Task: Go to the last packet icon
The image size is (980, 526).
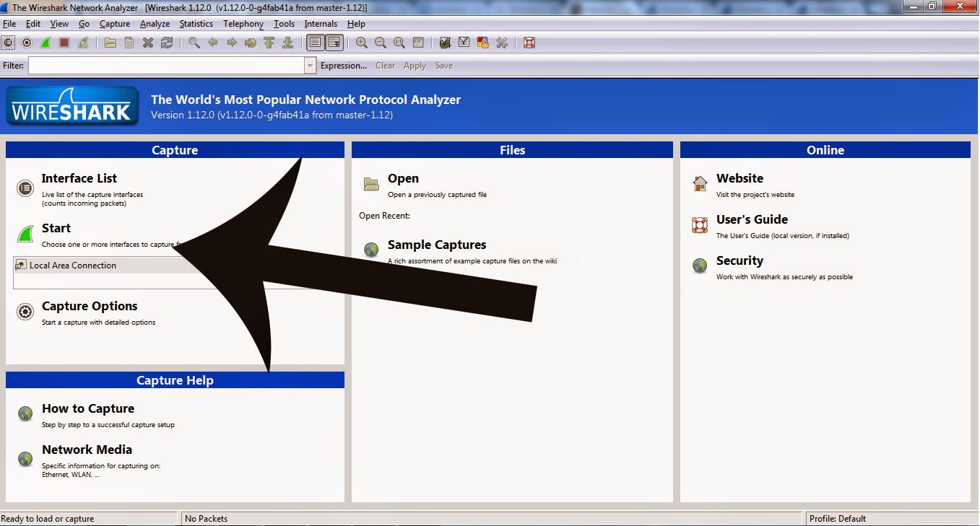Action: tap(287, 43)
